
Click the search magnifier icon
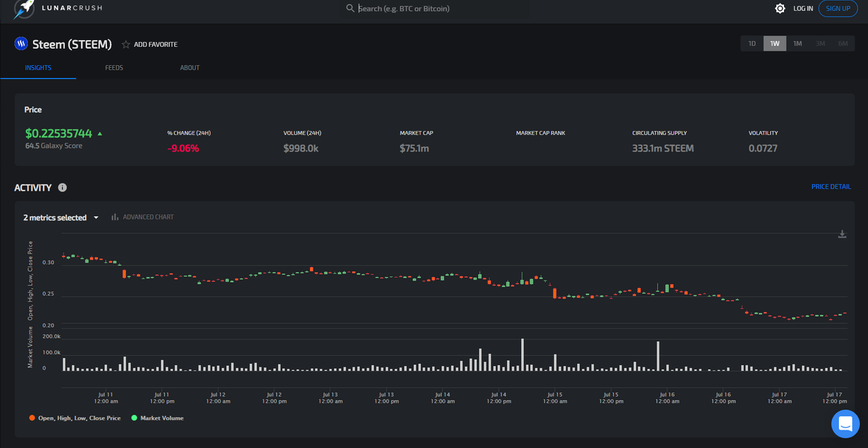click(x=350, y=9)
